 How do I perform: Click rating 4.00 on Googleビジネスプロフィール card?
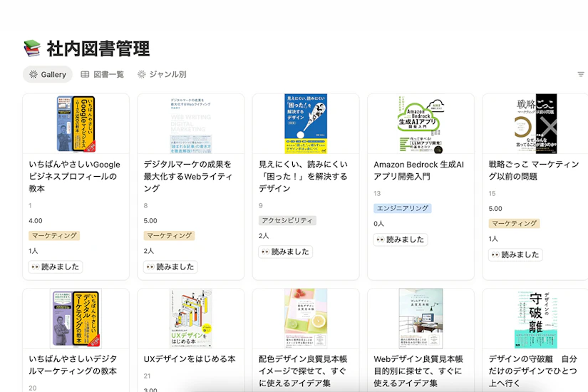pos(36,220)
